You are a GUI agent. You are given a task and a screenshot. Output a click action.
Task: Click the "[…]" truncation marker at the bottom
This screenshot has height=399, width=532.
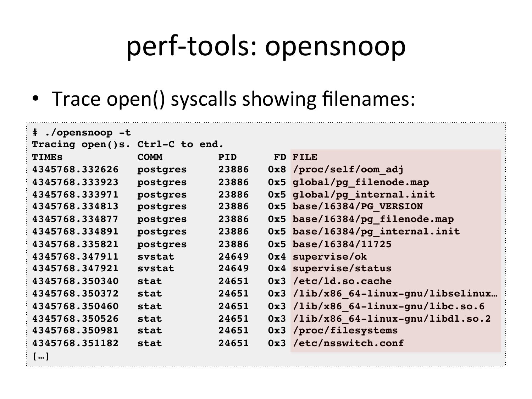click(x=41, y=356)
